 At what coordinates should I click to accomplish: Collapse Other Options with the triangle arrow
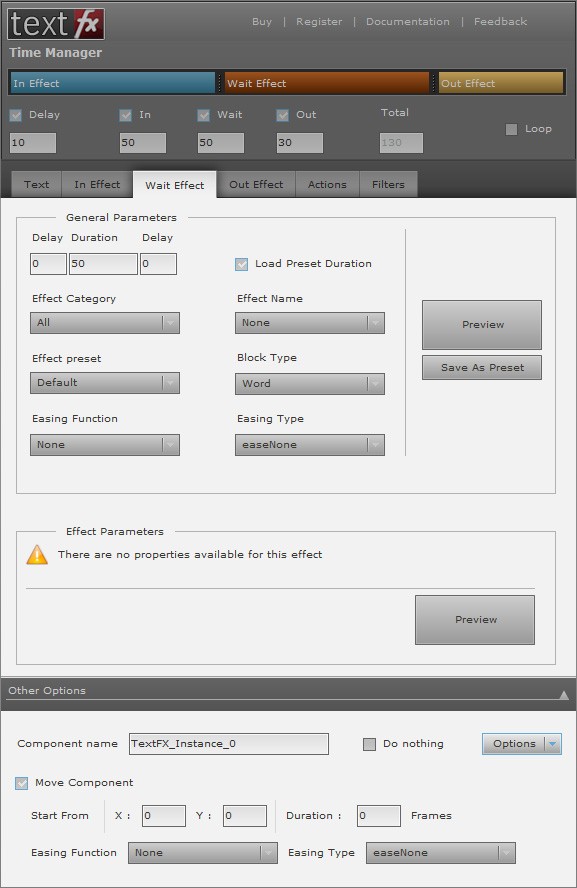pos(563,695)
